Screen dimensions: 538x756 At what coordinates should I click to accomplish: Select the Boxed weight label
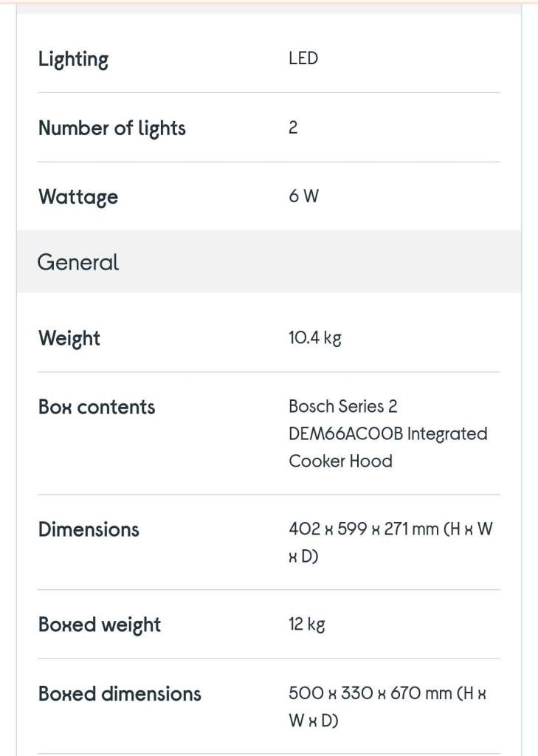pyautogui.click(x=100, y=625)
